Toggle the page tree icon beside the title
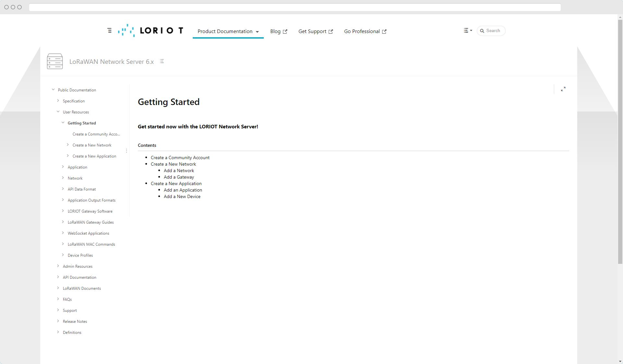 coord(162,61)
